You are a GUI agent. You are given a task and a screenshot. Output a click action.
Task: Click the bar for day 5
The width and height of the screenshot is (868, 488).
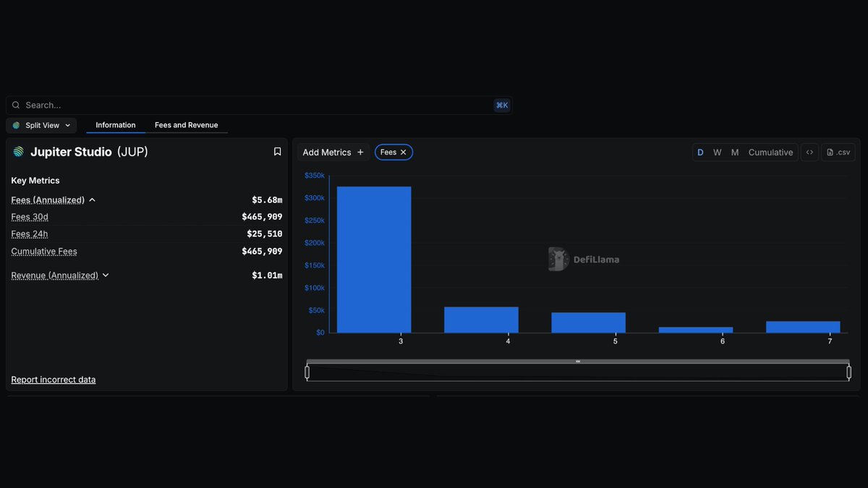(x=588, y=322)
